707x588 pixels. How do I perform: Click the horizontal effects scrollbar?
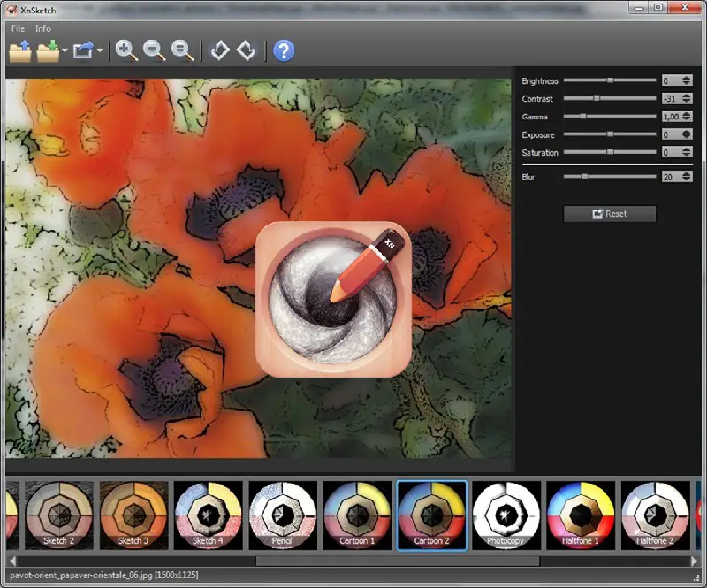(398, 561)
